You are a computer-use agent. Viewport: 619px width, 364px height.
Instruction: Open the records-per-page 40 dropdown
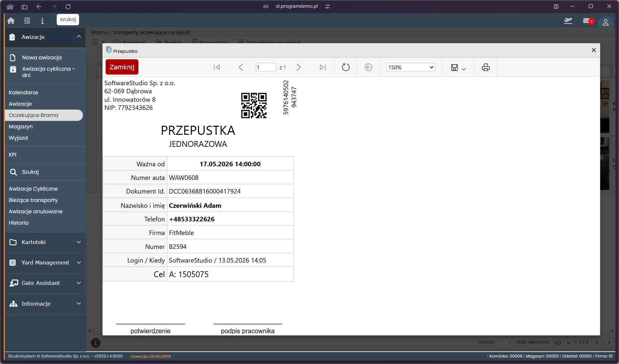pos(563,343)
